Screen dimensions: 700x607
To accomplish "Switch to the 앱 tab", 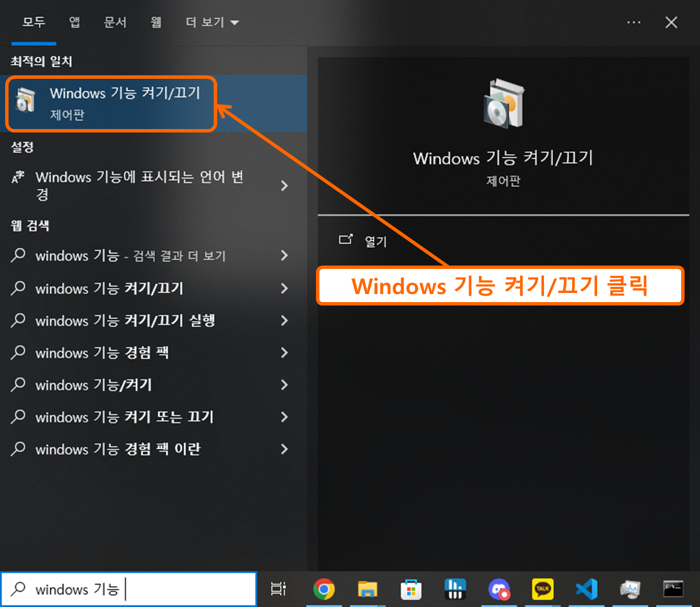I will tap(74, 22).
